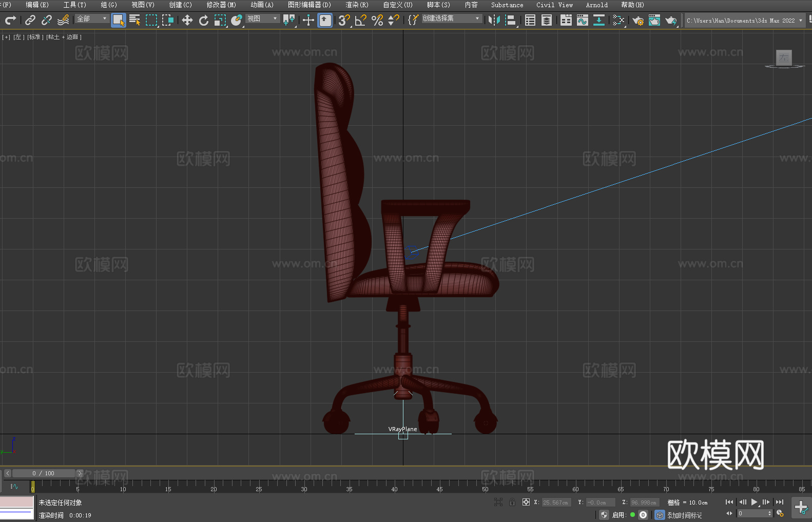Toggle Window/Crossing selection mode

point(168,20)
